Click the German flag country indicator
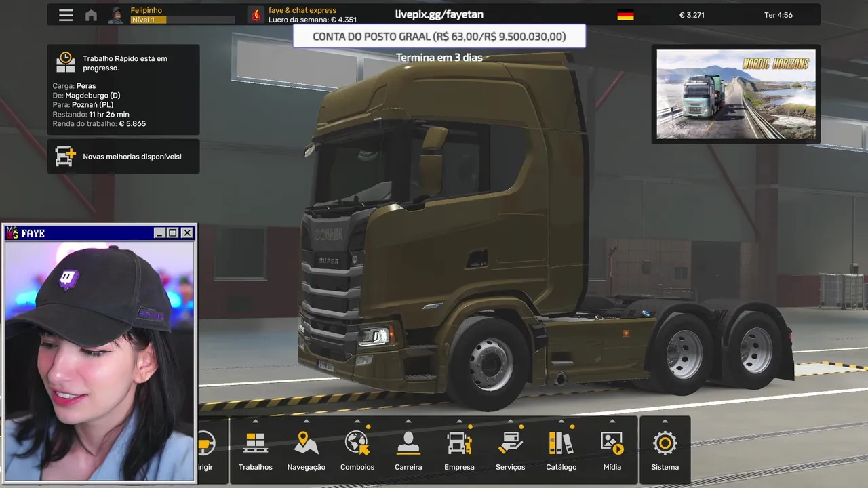The width and height of the screenshot is (868, 488). (625, 15)
